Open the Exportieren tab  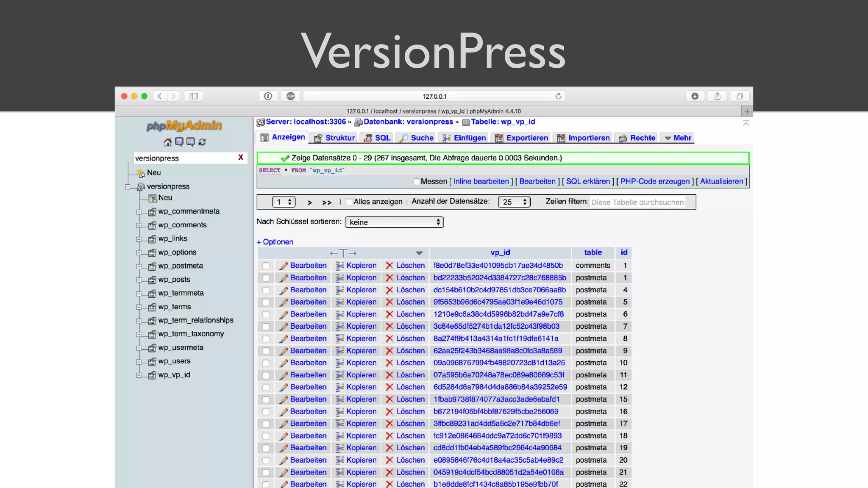(x=521, y=138)
